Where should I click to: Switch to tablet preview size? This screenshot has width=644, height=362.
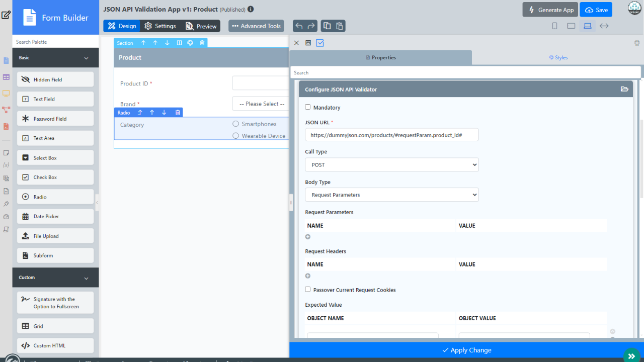click(x=571, y=26)
